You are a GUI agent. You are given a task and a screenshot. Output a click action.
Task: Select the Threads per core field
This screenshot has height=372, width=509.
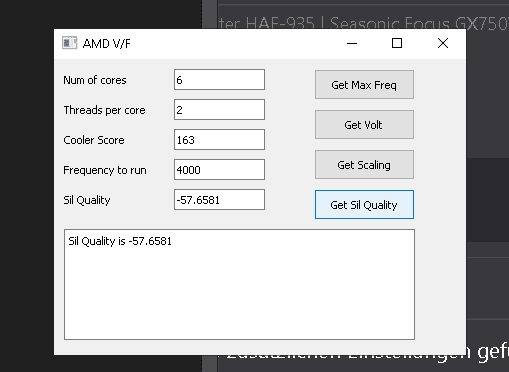tap(219, 110)
